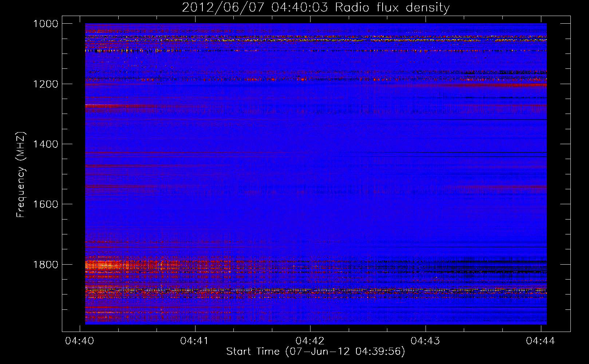Click the plot title "2012/06/07 04:40:03 Radio flux density"

pos(316,7)
